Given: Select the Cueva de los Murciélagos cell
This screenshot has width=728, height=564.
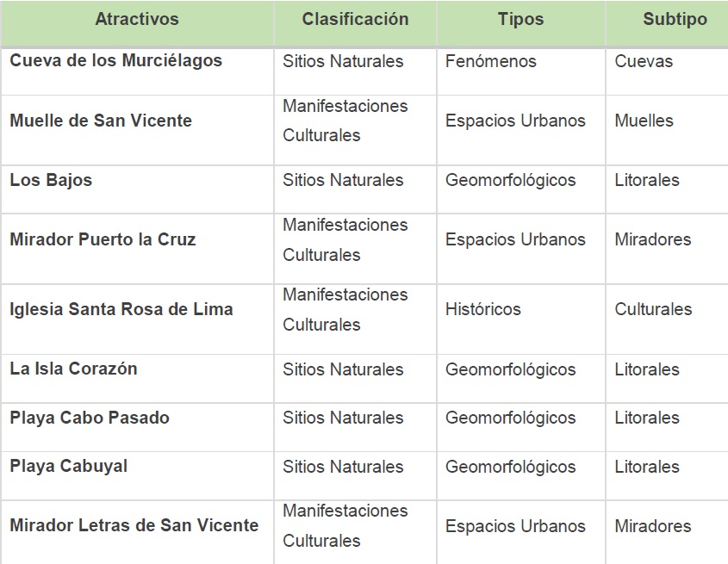Looking at the screenshot, I should (x=115, y=61).
